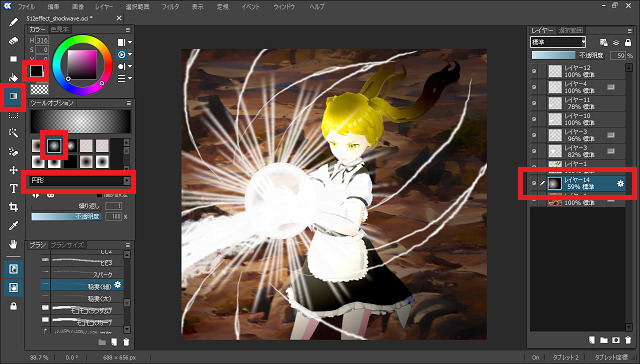Click new layer icon in layers panel
This screenshot has width=640, height=364.
[591, 340]
